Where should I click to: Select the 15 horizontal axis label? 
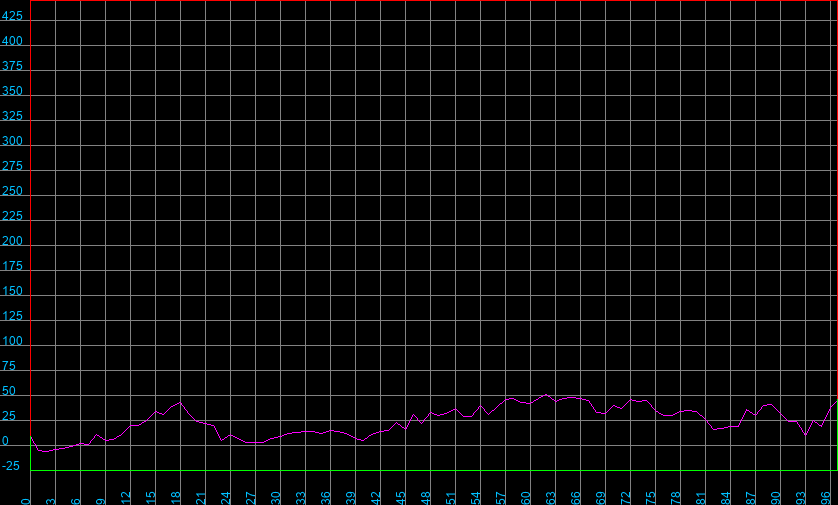point(151,498)
